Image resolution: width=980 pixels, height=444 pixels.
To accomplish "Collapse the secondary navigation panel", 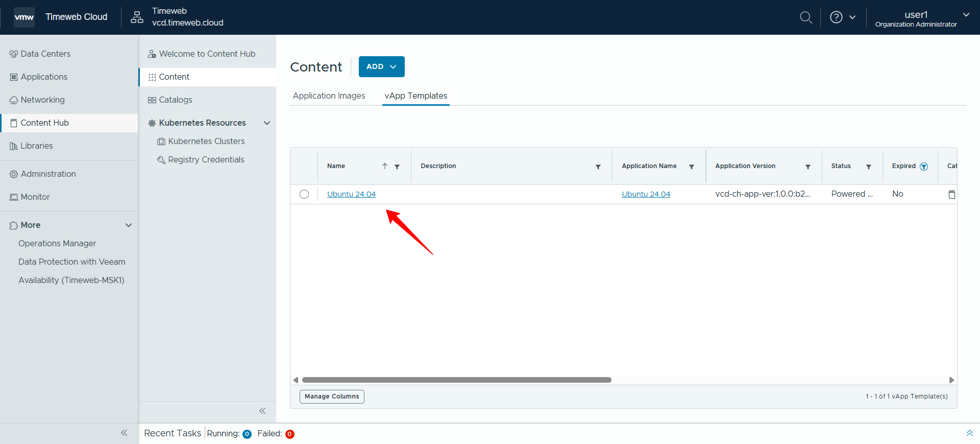I will [x=262, y=411].
